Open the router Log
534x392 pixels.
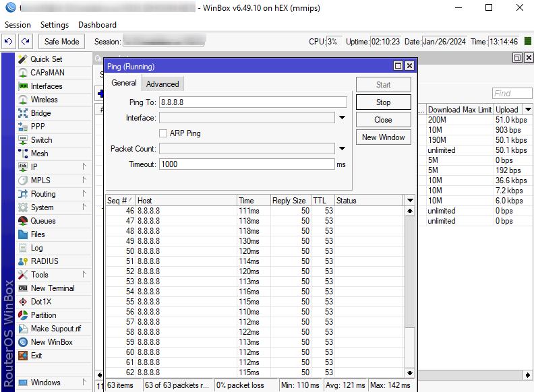[x=36, y=248]
